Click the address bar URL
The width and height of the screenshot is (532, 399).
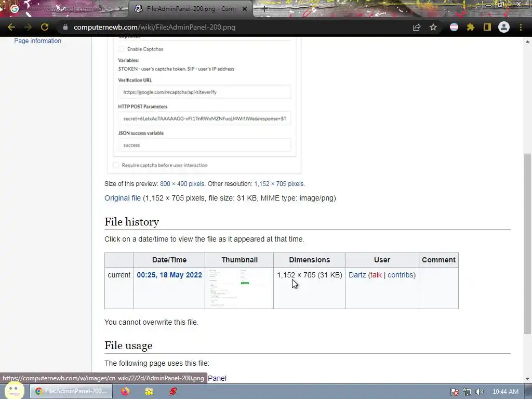click(x=154, y=27)
